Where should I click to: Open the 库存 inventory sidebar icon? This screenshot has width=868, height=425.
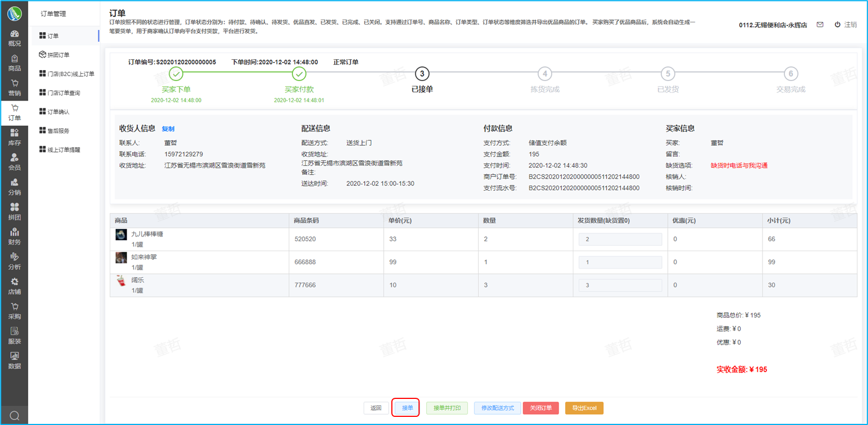tap(15, 137)
